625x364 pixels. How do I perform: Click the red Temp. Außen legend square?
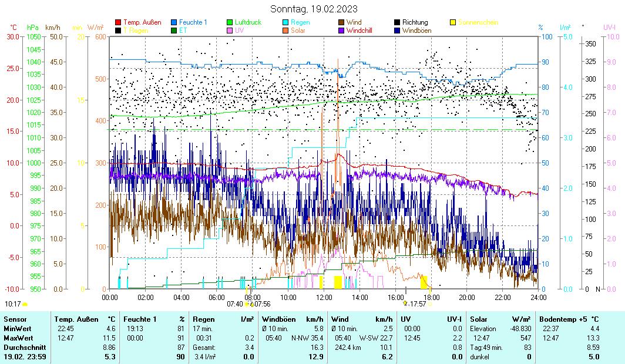(118, 22)
